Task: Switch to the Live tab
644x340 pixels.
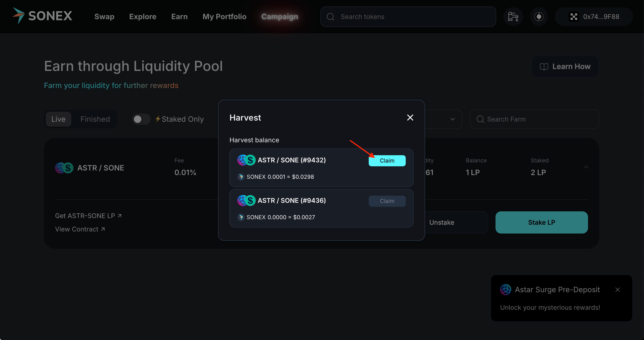Action: click(x=58, y=119)
